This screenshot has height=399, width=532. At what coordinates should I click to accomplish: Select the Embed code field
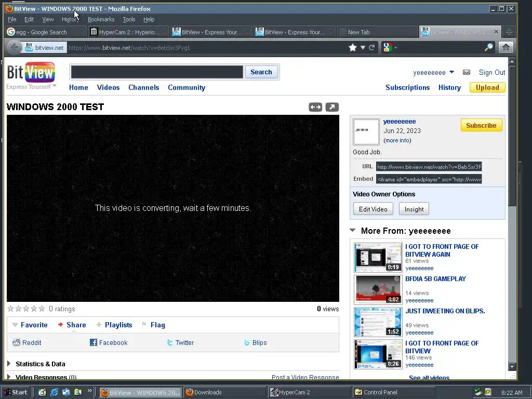(x=429, y=179)
